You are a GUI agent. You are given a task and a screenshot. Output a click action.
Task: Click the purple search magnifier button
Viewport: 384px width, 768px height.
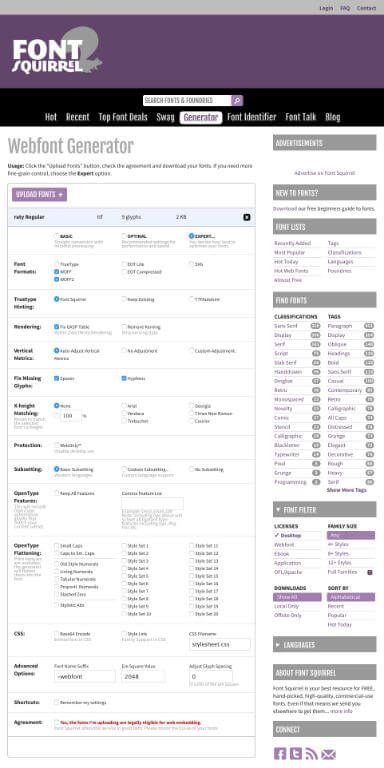click(x=237, y=100)
